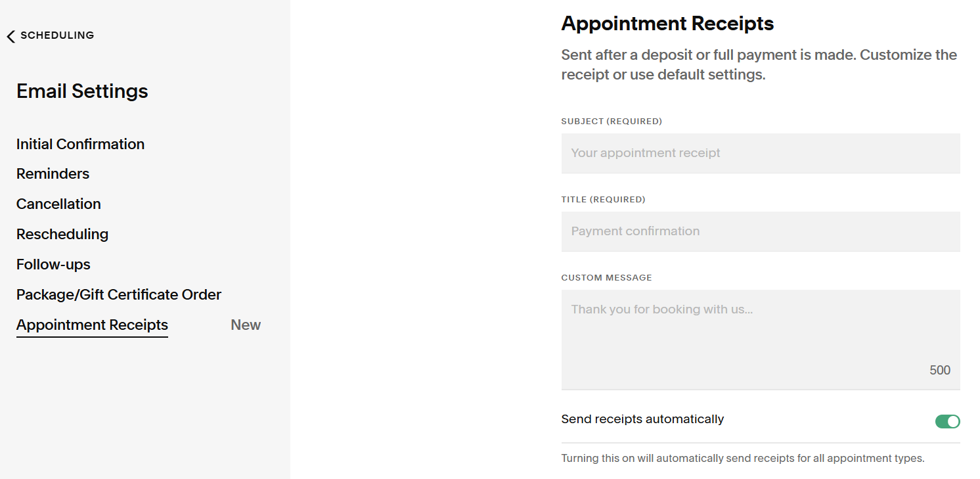Click the Your appointment receipt placeholder text
Viewport: 980px width, 479px height.
pos(646,152)
